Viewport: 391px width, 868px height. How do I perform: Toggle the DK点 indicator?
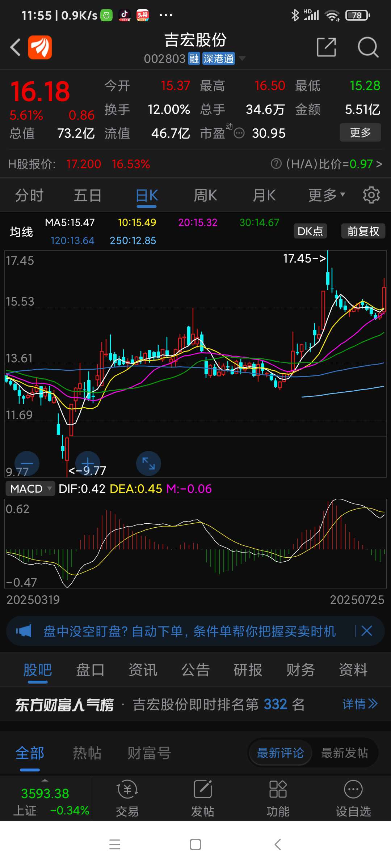[x=310, y=231]
